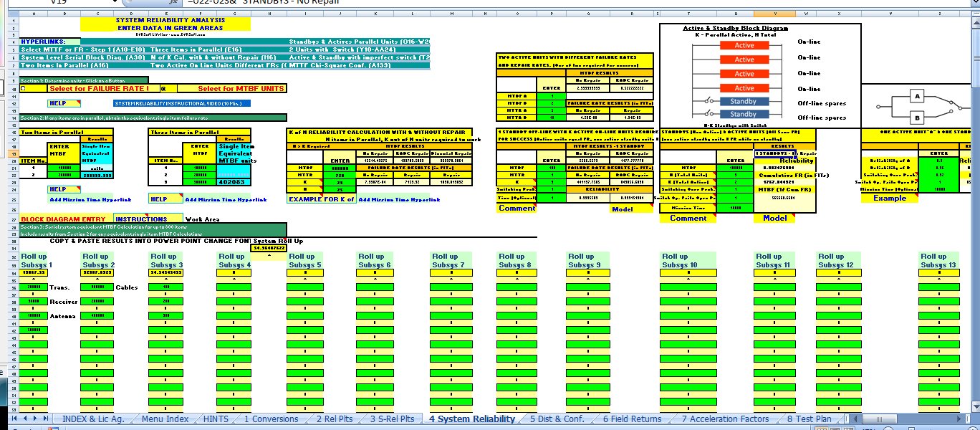
Task: Click Mission Time entry in Standbys table
Action: [736, 206]
